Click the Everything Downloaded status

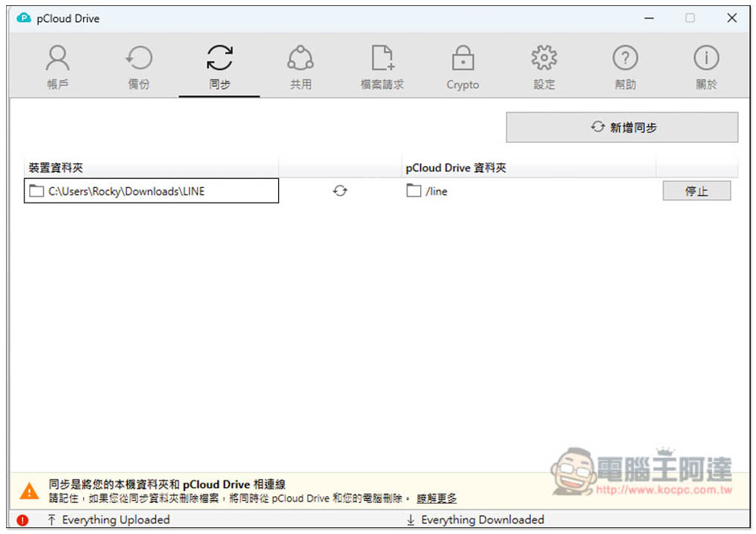tap(476, 520)
